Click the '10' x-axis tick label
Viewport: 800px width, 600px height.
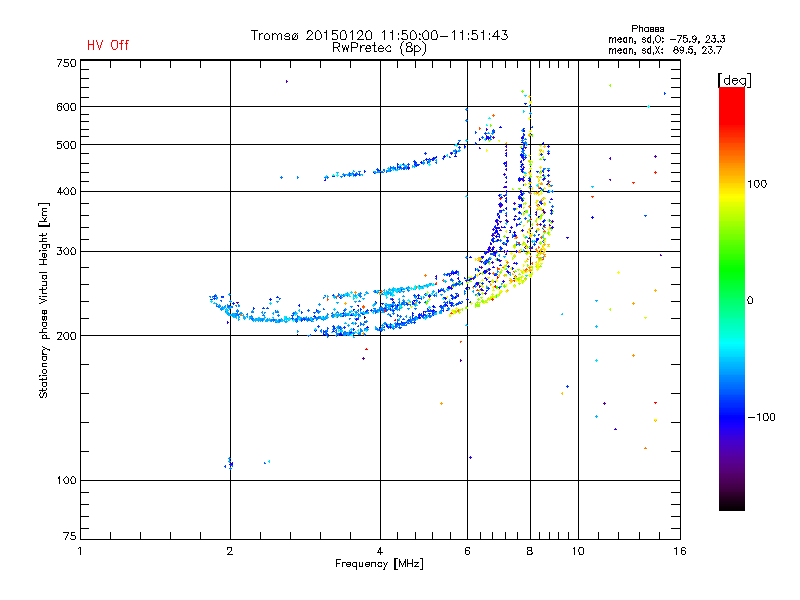578,551
